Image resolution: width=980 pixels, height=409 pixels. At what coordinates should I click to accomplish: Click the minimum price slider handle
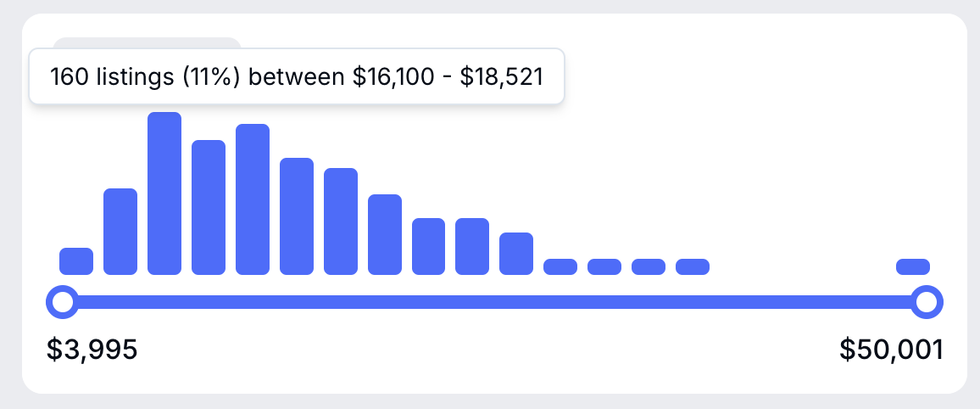[x=62, y=301]
